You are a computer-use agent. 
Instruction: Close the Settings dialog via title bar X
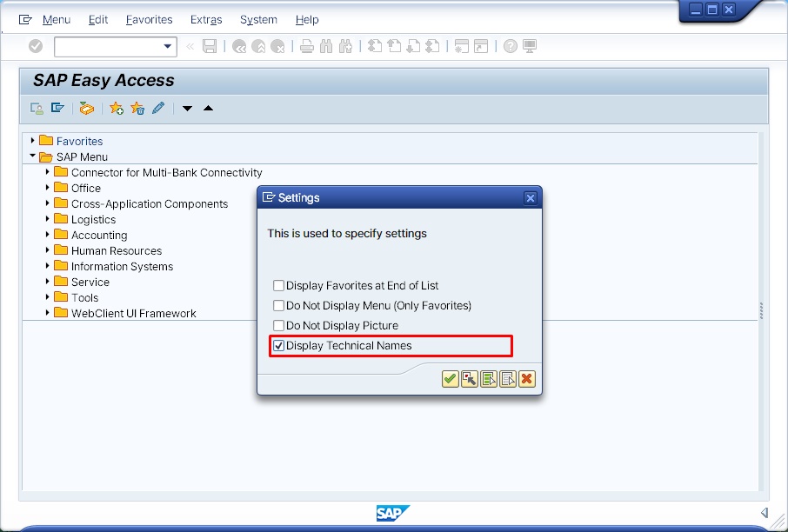531,198
